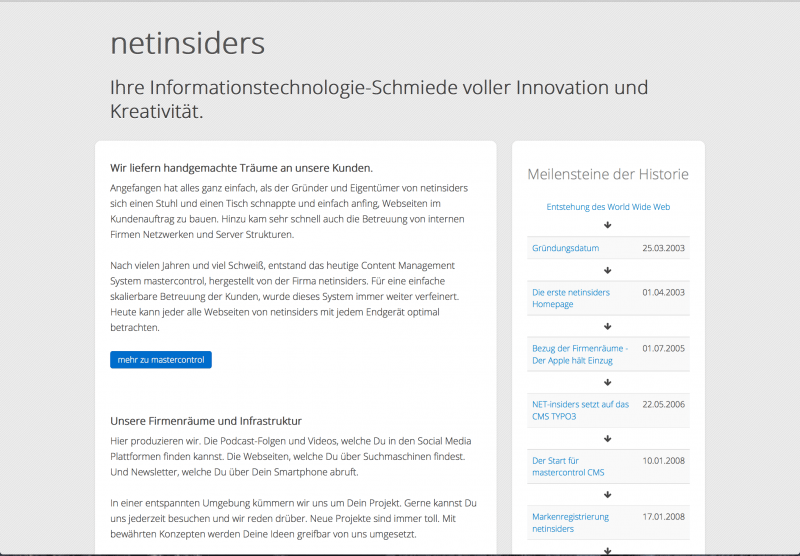Click the arrow beneath the CMS TYPO3 milestone

pyautogui.click(x=608, y=438)
